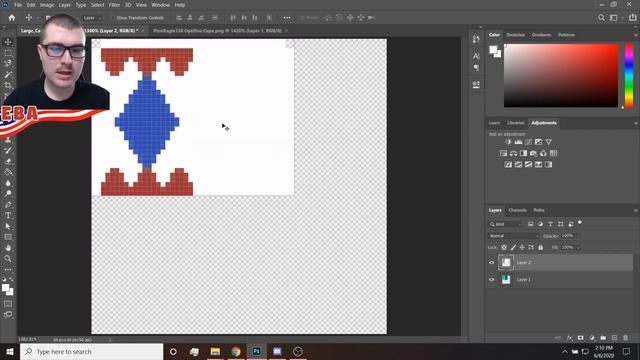Select the Move tool in the tools panel
The height and width of the screenshot is (360, 640).
coord(8,42)
